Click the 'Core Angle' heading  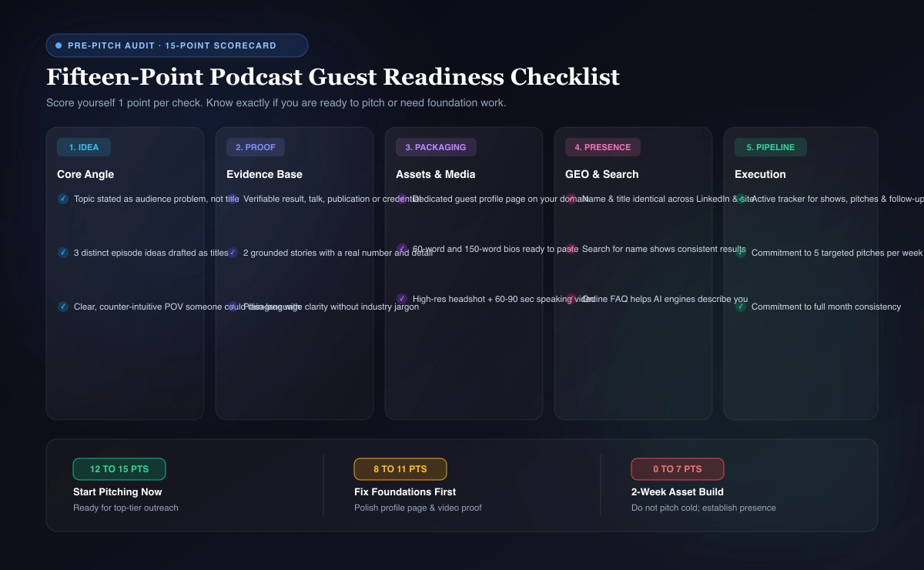coord(85,174)
